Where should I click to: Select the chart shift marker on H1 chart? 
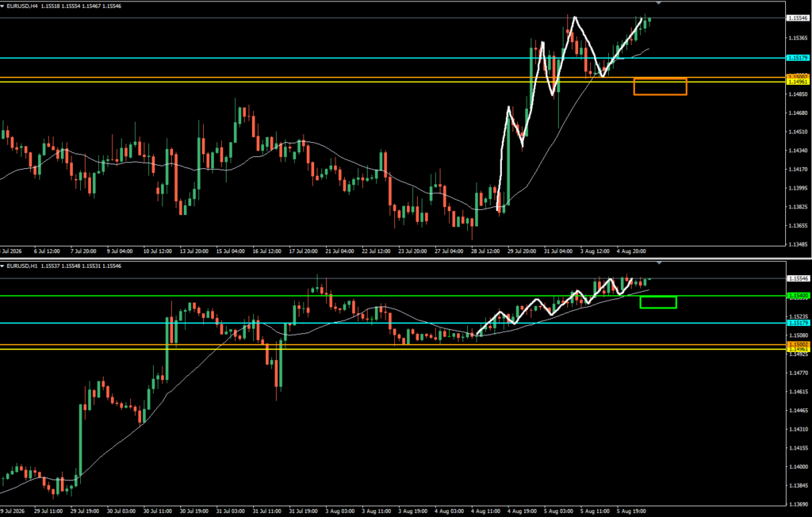(x=659, y=263)
